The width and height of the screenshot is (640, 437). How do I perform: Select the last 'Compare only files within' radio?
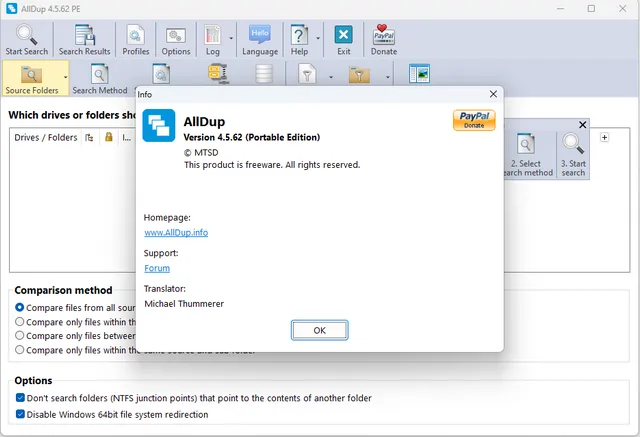coord(19,350)
